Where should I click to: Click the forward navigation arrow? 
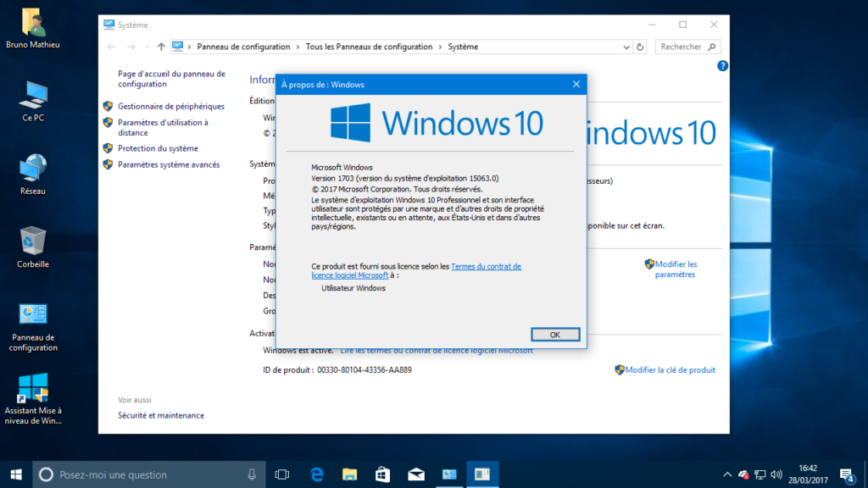click(x=131, y=47)
